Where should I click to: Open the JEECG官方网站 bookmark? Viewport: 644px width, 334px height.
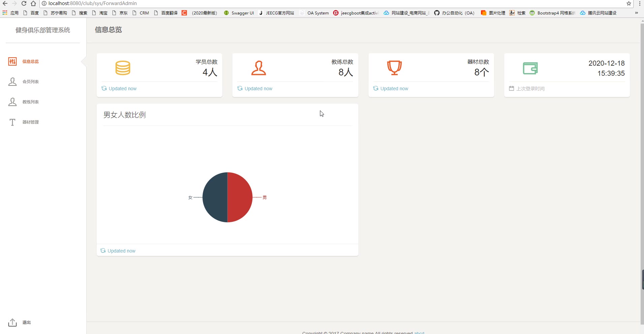coord(277,13)
